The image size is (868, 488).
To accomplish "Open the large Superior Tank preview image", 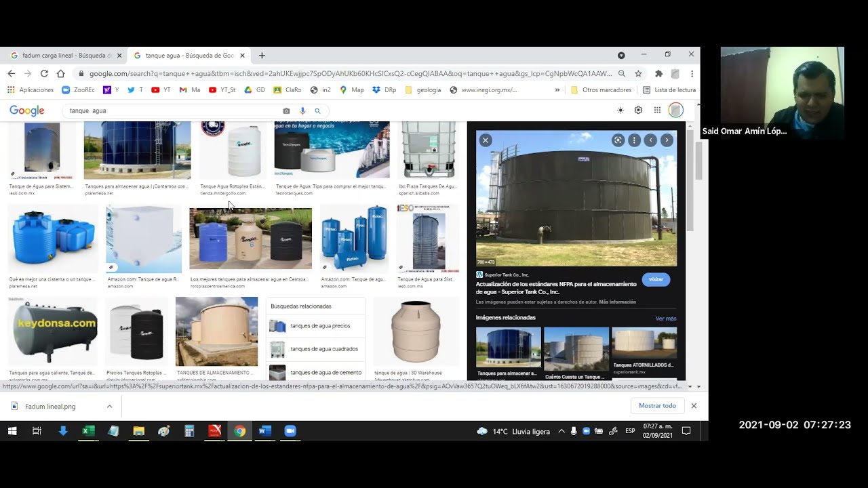I will (576, 198).
